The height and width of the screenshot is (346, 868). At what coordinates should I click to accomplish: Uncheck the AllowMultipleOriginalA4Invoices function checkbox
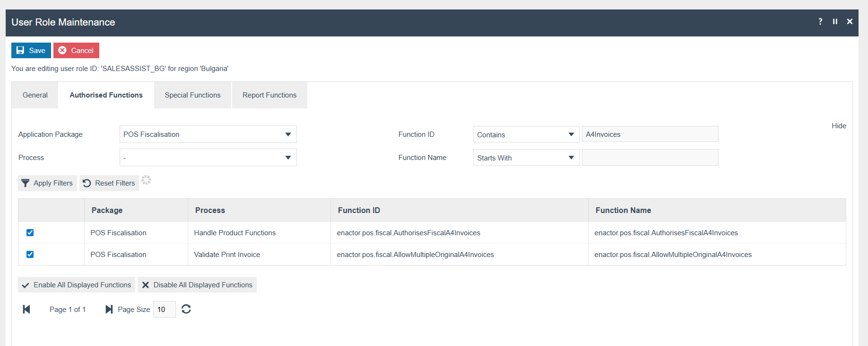(x=30, y=255)
